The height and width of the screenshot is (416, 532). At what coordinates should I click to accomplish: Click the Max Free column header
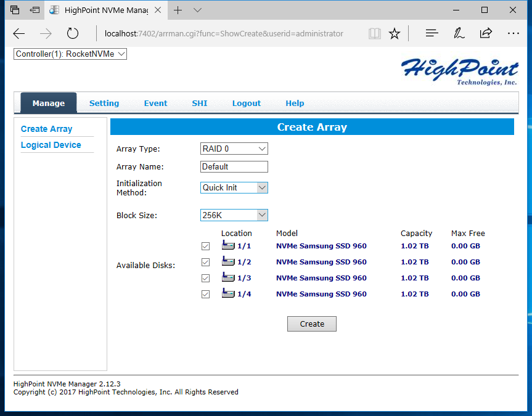coord(468,233)
